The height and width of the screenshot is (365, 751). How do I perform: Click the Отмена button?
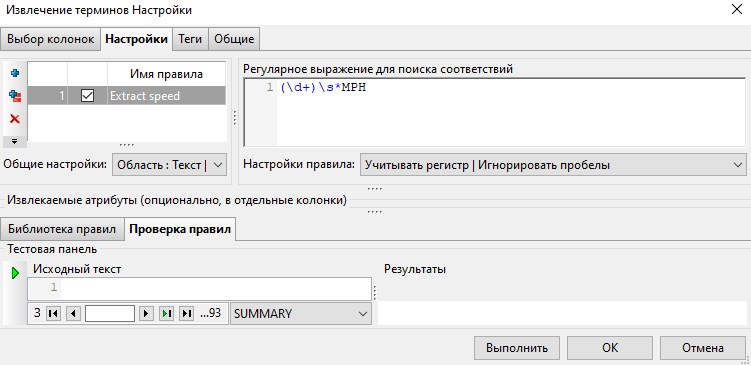(703, 348)
